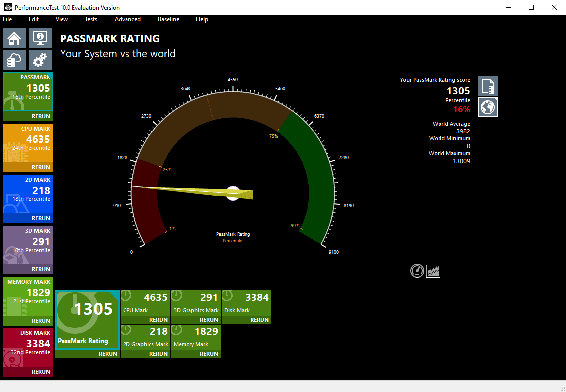
Task: Open the CPU Mark 4635 bottom tile
Action: click(145, 303)
